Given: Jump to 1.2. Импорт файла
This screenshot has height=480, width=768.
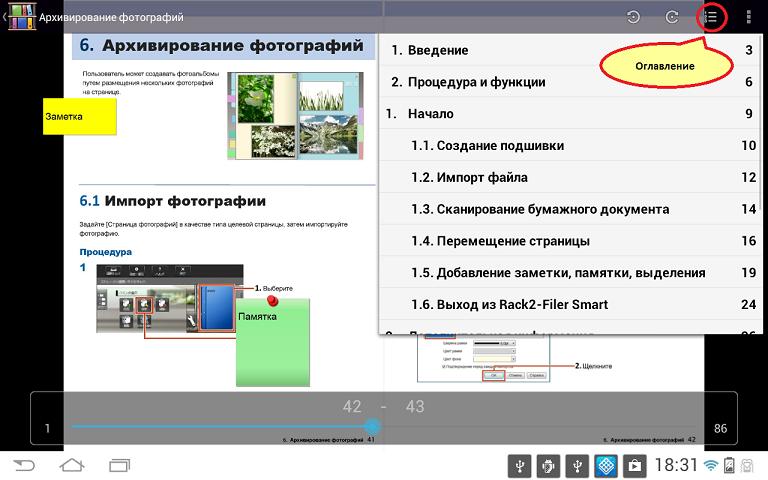Looking at the screenshot, I should (x=571, y=177).
